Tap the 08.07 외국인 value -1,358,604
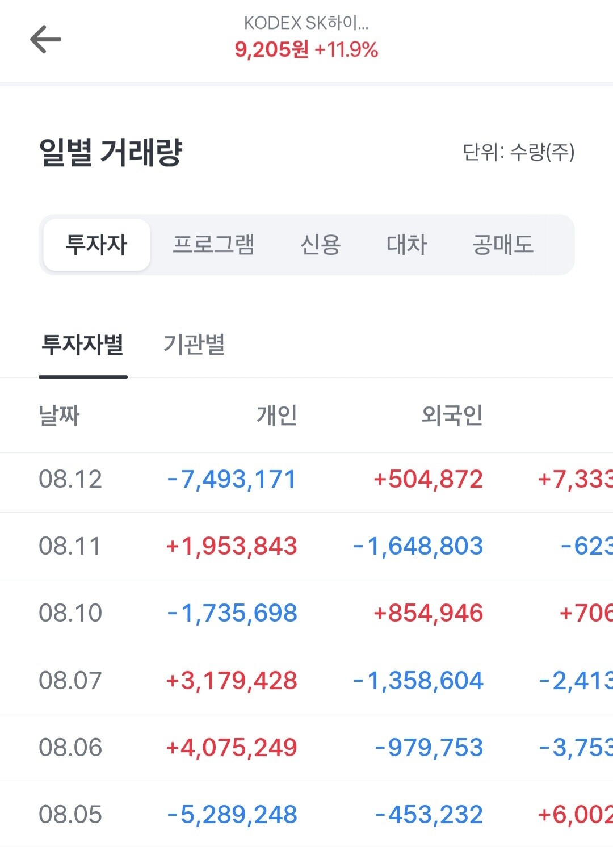Image resolution: width=613 pixels, height=868 pixels. pos(418,680)
